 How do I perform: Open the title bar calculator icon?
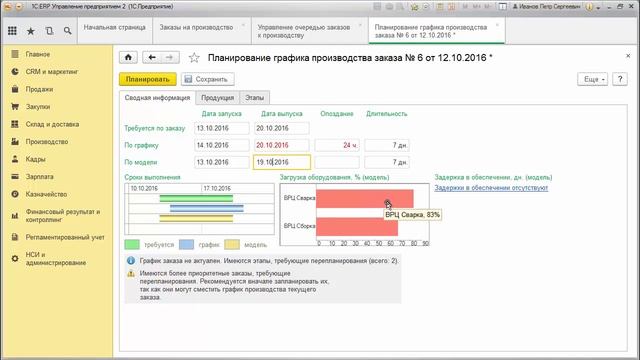coord(439,7)
